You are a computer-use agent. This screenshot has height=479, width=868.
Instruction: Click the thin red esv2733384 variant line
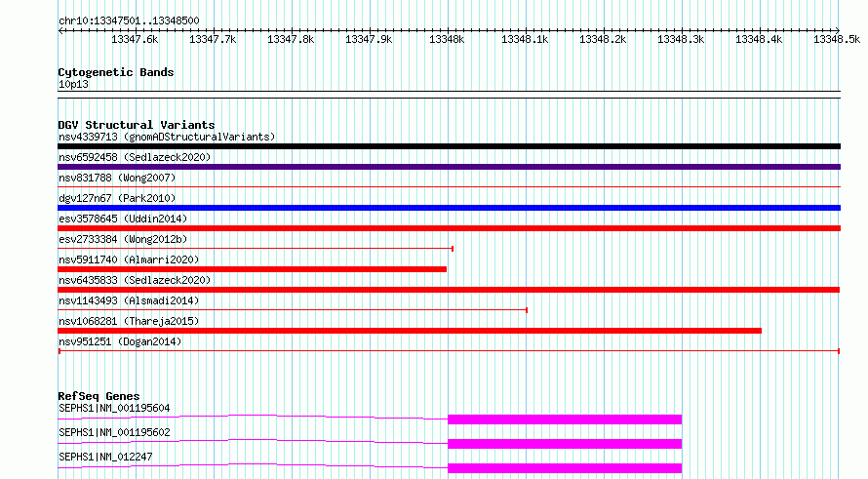click(256, 249)
